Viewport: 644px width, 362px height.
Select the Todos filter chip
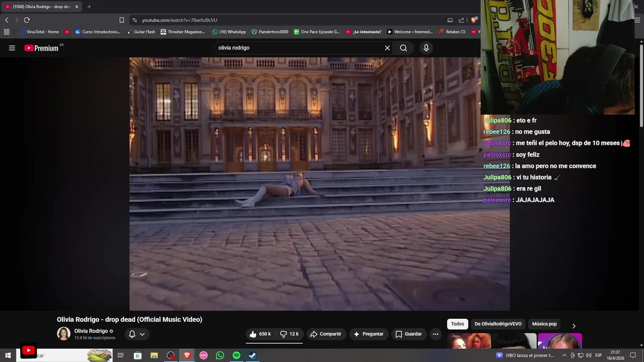click(x=457, y=324)
